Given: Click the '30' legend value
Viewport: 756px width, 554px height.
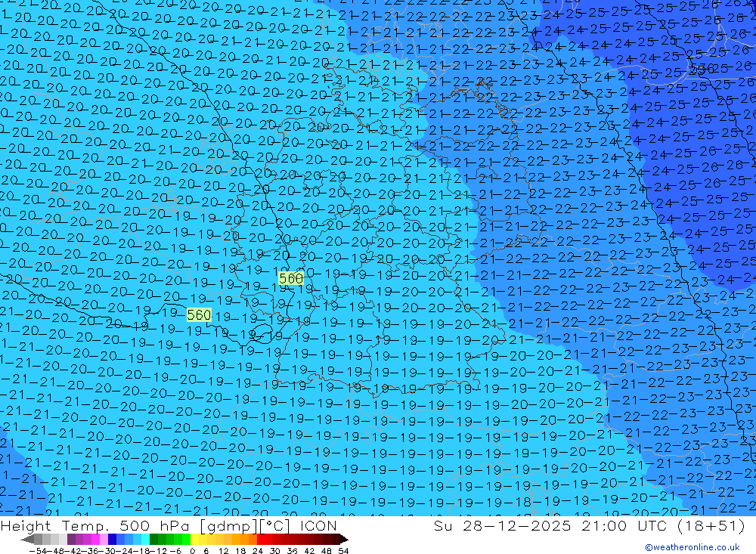Looking at the screenshot, I should tap(275, 551).
